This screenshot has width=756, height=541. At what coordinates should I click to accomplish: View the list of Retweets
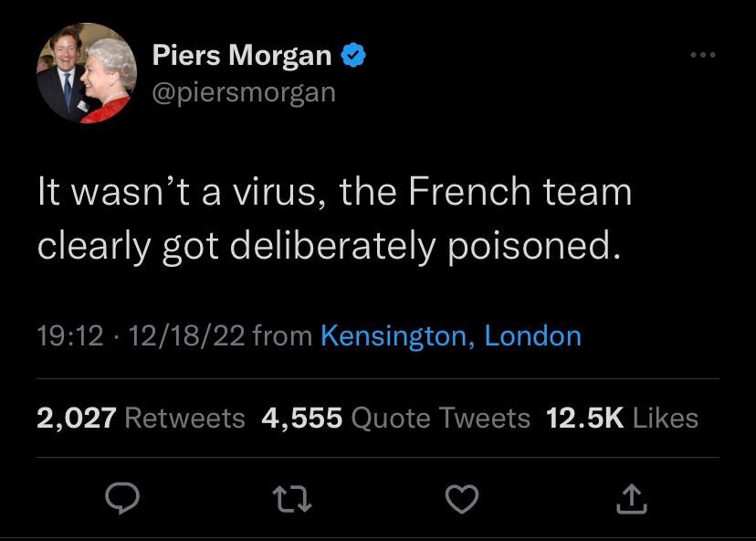tap(184, 419)
